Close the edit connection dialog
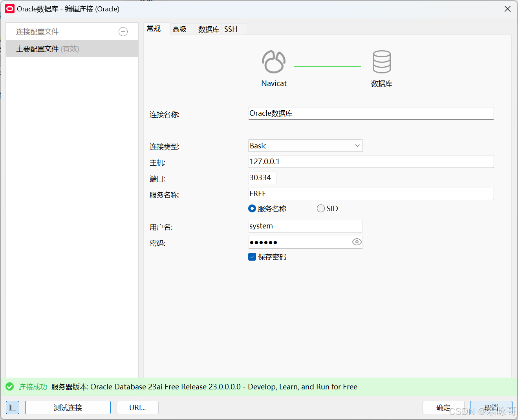 coord(507,9)
